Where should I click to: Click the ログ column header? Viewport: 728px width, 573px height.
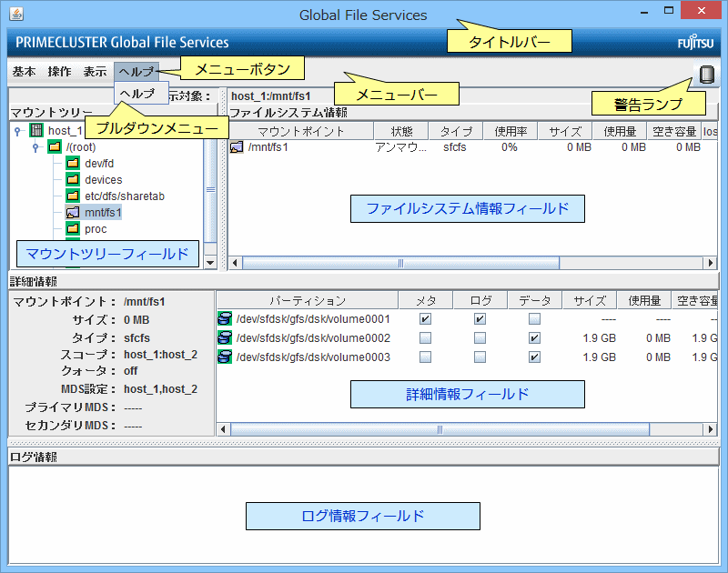[x=480, y=301]
